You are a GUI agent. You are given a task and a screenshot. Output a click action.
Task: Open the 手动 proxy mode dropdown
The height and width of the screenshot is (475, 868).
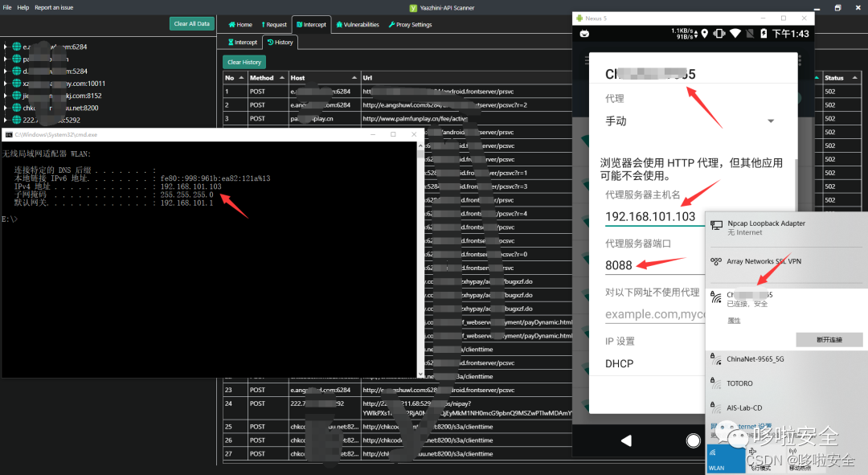point(770,120)
